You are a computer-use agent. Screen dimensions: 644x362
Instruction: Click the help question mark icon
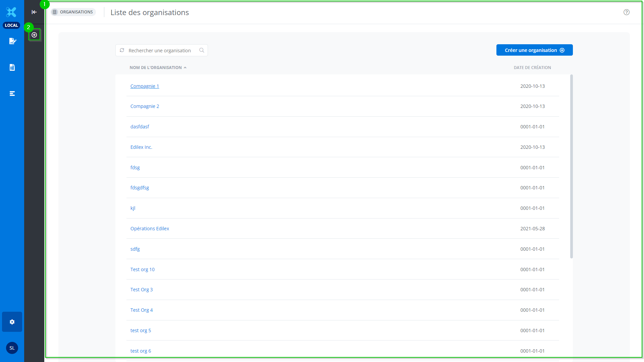point(626,12)
